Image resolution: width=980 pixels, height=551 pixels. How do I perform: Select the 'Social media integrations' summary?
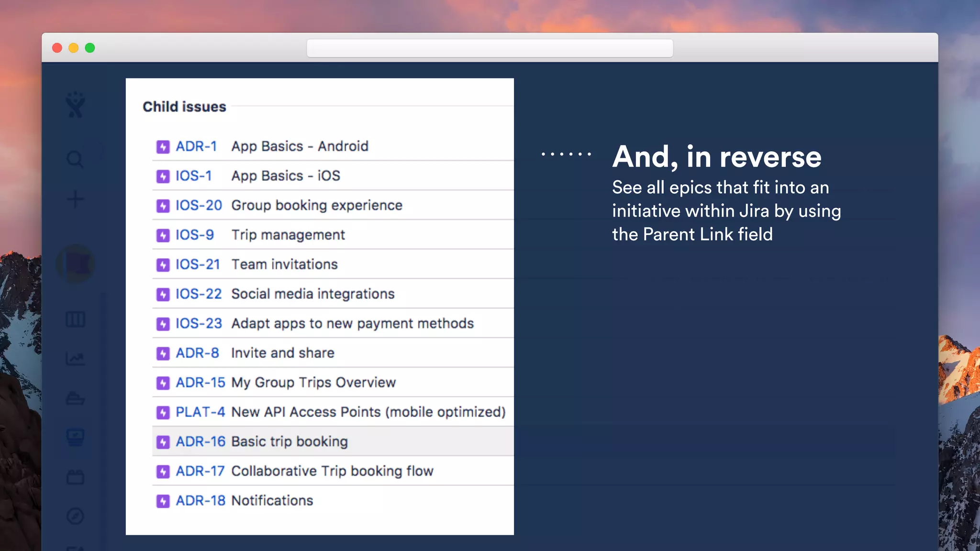313,294
